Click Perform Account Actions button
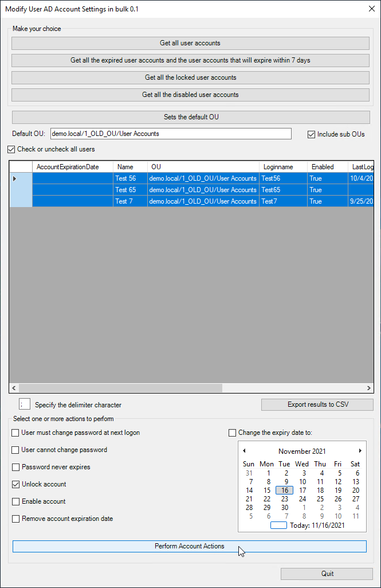381x588 pixels. pyautogui.click(x=190, y=546)
